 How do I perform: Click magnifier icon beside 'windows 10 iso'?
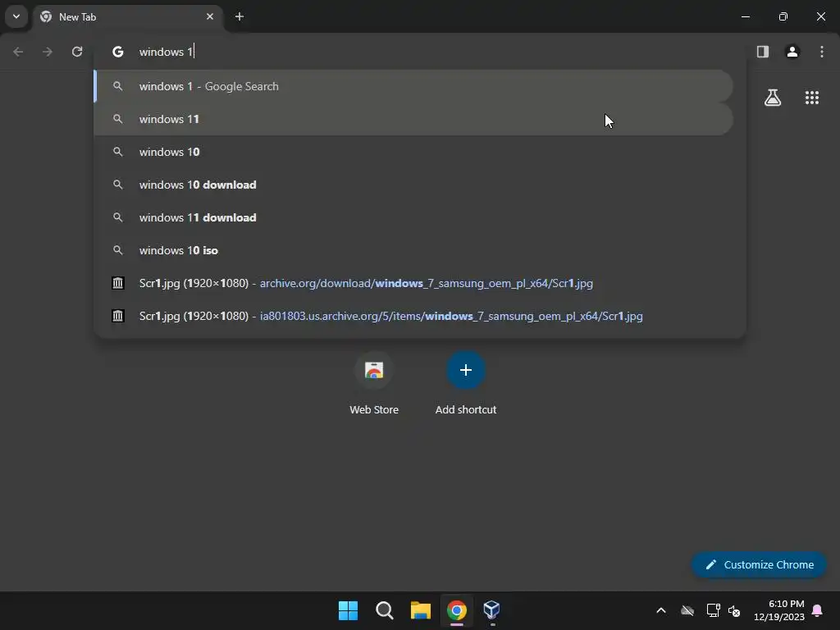[x=118, y=250]
